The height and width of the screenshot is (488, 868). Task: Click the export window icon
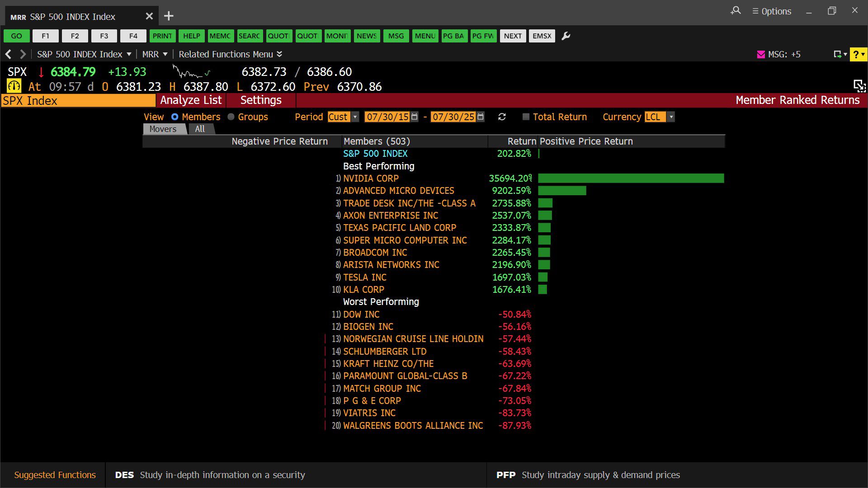coord(837,54)
